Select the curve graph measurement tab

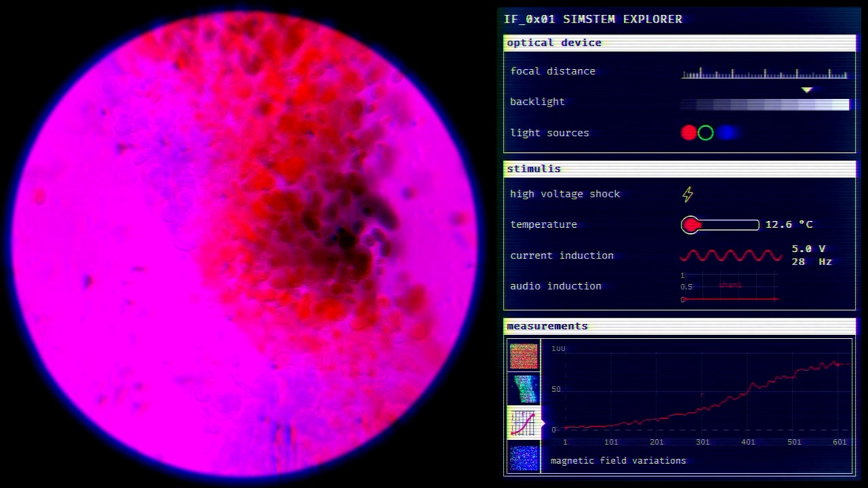click(524, 423)
